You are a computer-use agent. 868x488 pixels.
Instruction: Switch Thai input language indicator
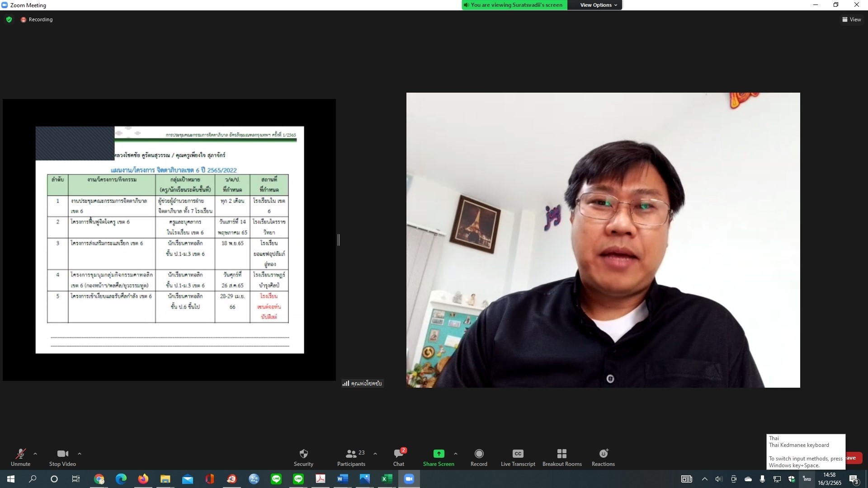807,479
